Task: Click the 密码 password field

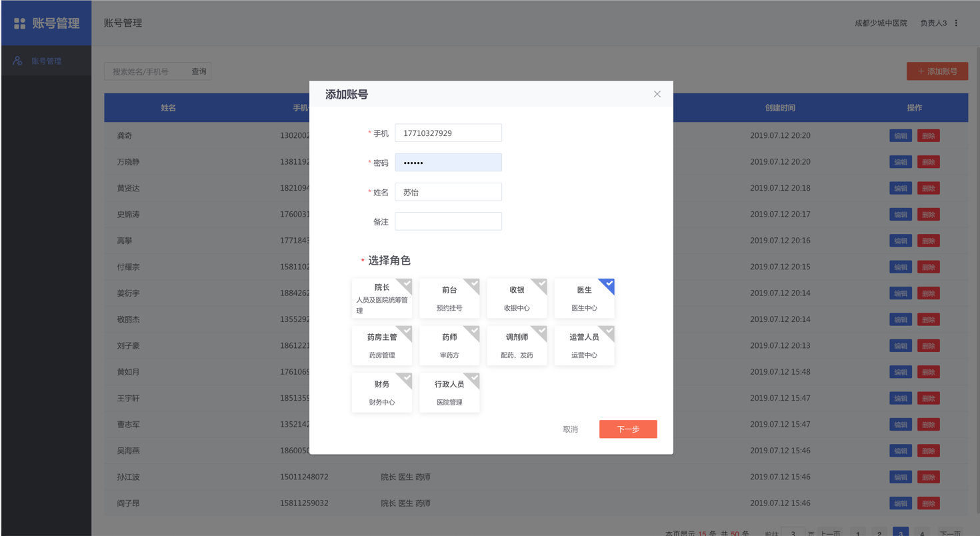Action: pos(448,163)
